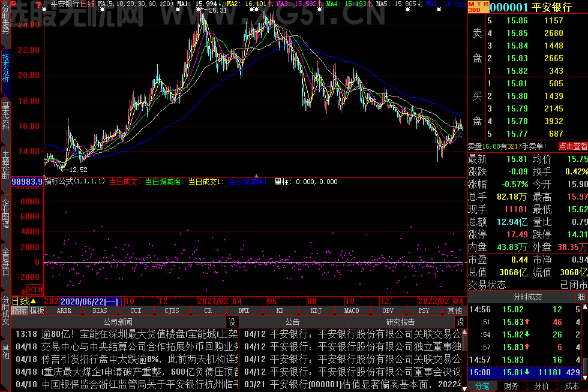The height and width of the screenshot is (392, 588).
Task: Open the 公司新闻 panel tab
Action: (118, 322)
